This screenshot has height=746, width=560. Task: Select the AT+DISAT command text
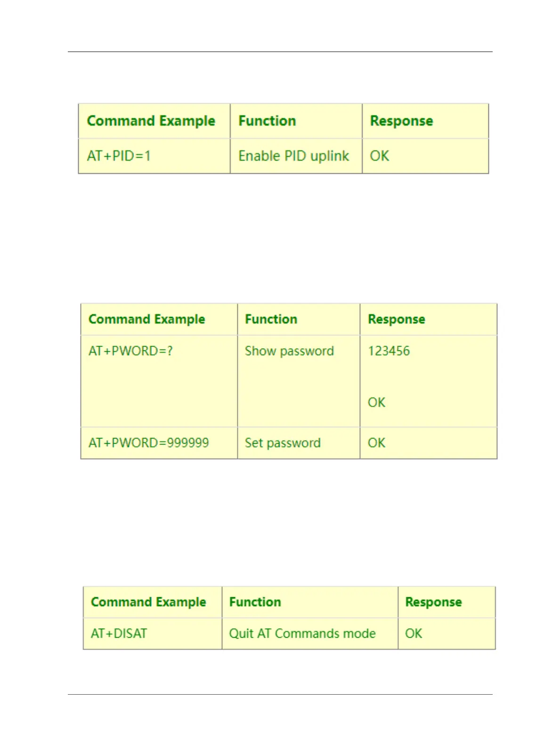119,633
